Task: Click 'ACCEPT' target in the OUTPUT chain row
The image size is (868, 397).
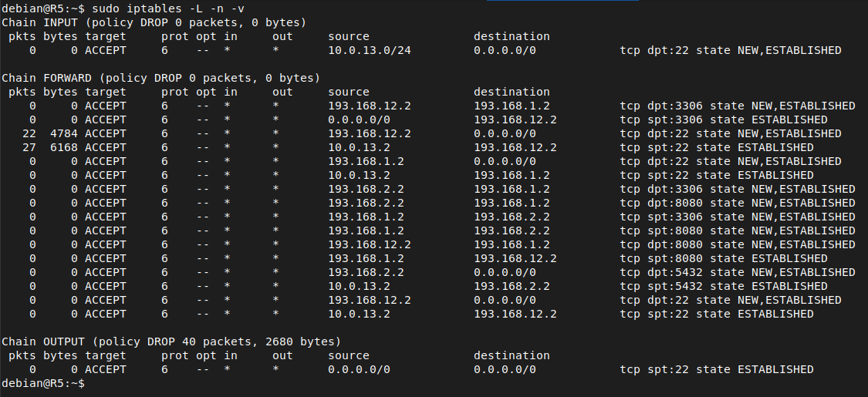Action: pyautogui.click(x=106, y=369)
